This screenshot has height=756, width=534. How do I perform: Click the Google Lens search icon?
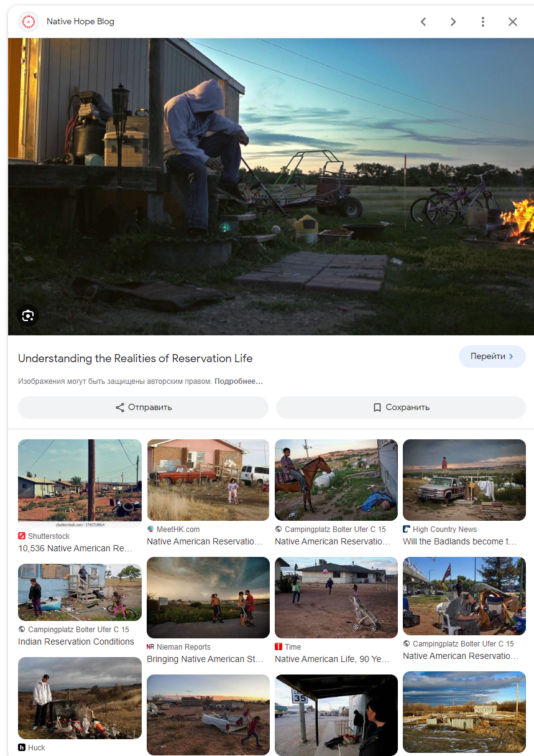[28, 315]
